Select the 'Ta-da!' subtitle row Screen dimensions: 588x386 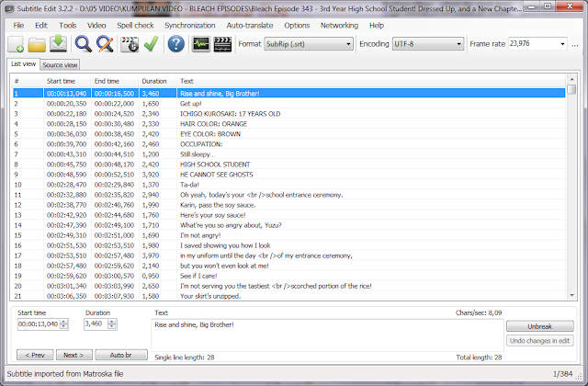(x=288, y=185)
